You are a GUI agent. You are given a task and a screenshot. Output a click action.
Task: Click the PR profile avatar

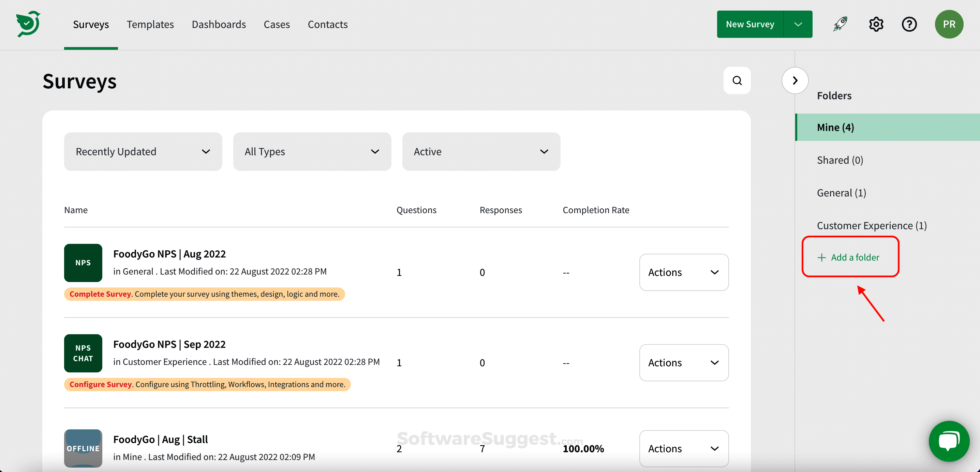click(x=949, y=24)
